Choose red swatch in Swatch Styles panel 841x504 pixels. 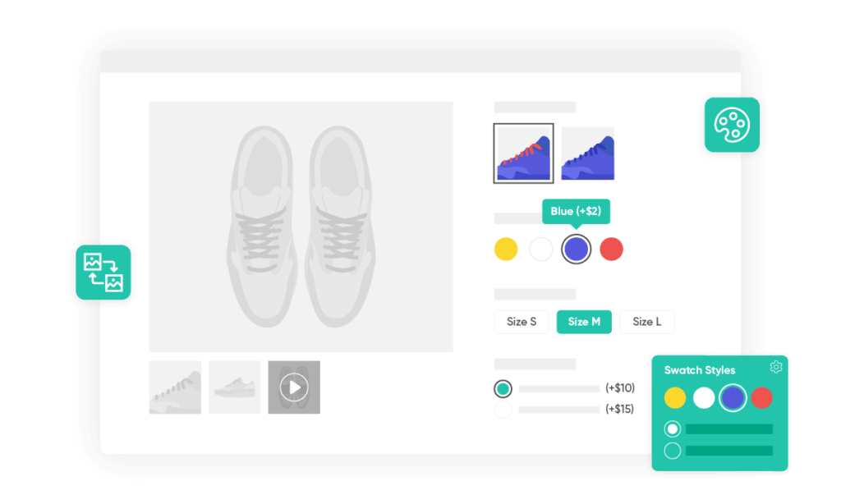tap(761, 398)
